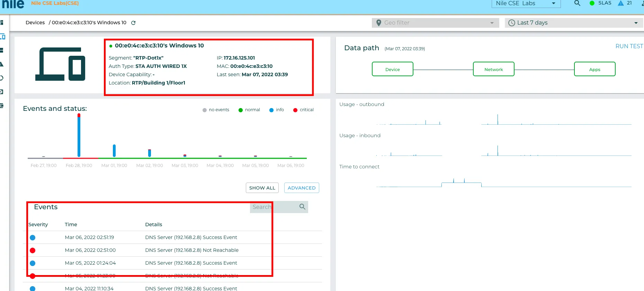Open the alerts triangle showing 21

click(621, 3)
